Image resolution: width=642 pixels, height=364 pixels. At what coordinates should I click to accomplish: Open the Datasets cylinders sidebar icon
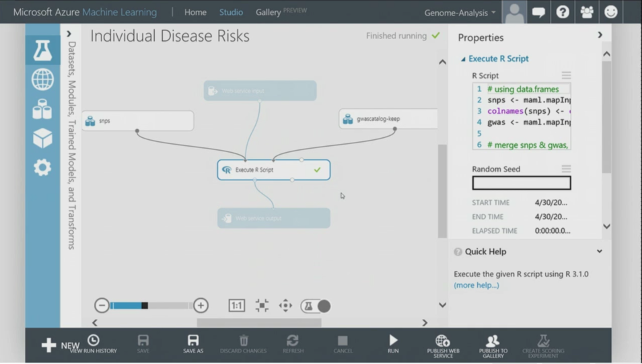pos(42,109)
